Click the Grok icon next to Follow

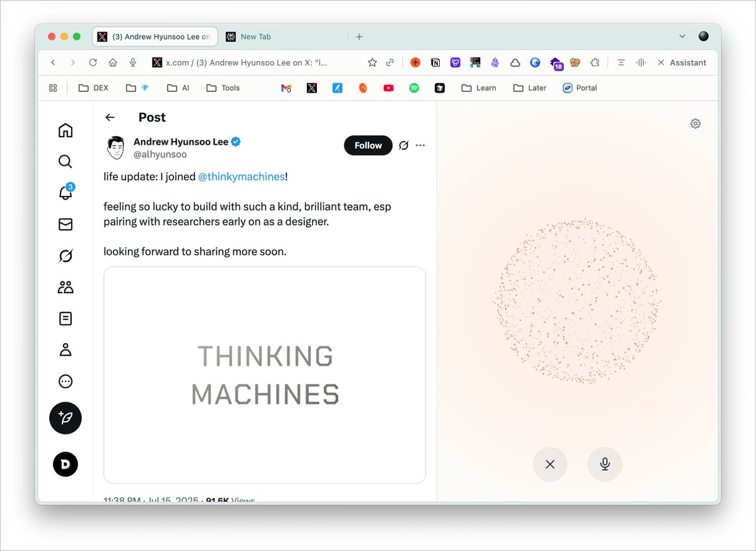404,146
